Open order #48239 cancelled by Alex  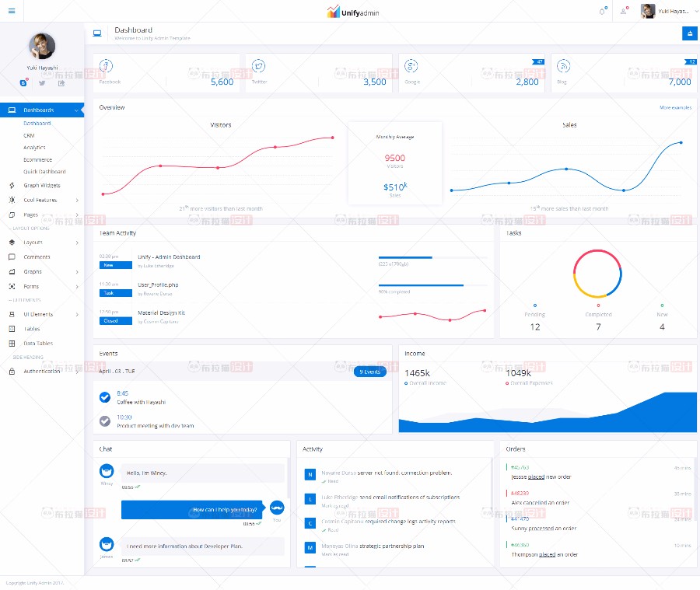[520, 494]
